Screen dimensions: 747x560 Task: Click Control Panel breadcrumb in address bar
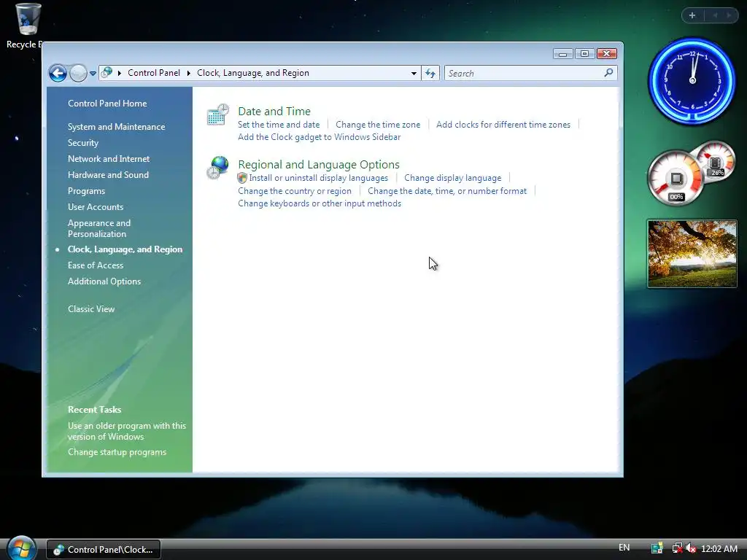[154, 73]
